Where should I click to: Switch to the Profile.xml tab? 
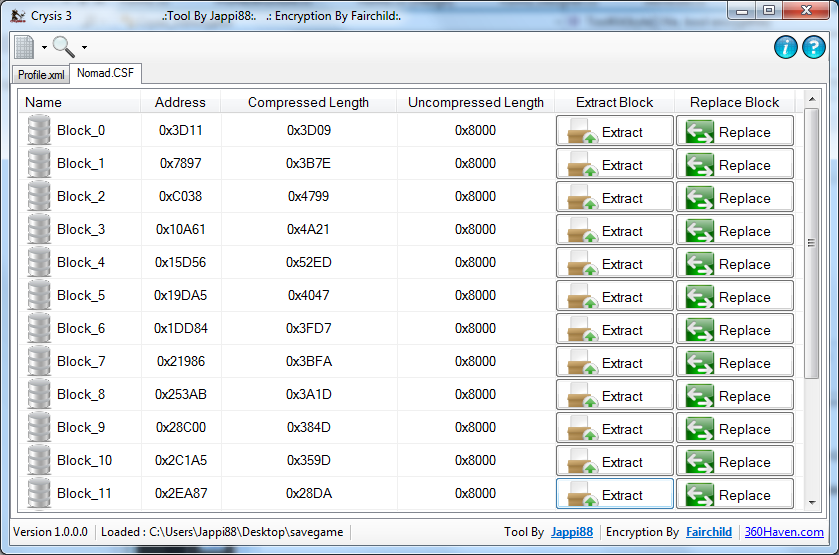(41, 75)
